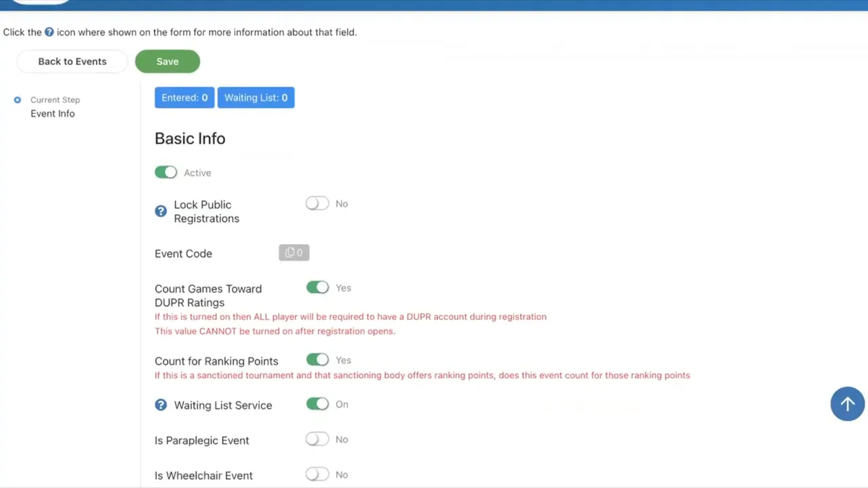Select the Event Info step in the sidebar
This screenshot has height=488, width=868.
[x=52, y=113]
